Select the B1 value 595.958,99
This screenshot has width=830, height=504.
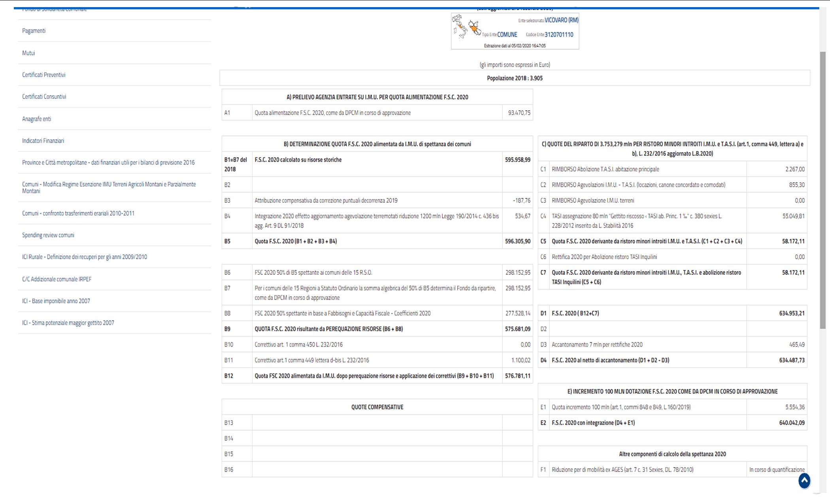pos(518,160)
